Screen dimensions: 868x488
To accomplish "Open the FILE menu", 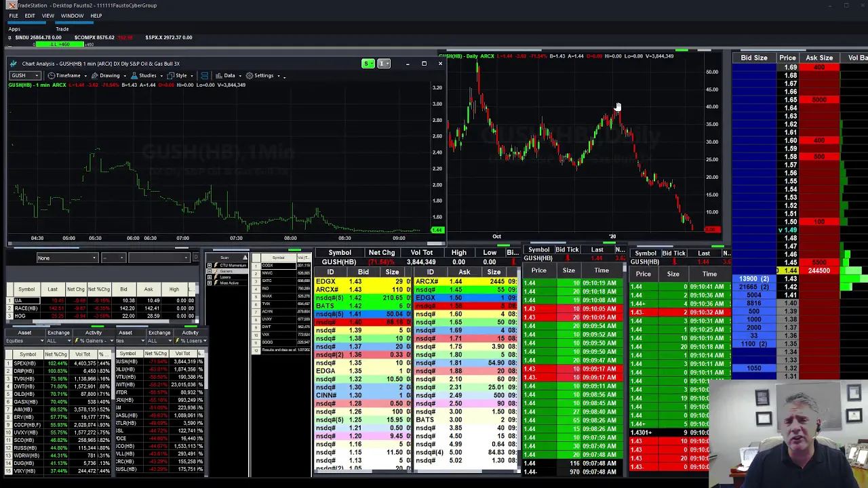I will pos(14,16).
